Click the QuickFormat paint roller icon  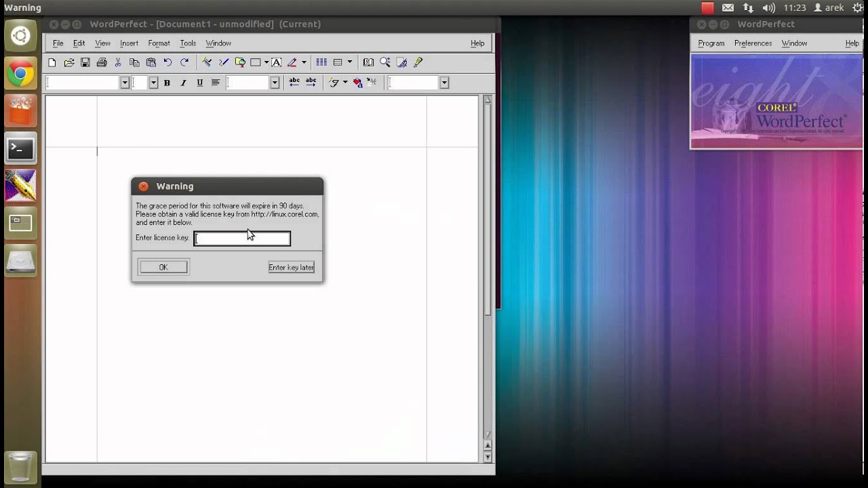pos(207,62)
